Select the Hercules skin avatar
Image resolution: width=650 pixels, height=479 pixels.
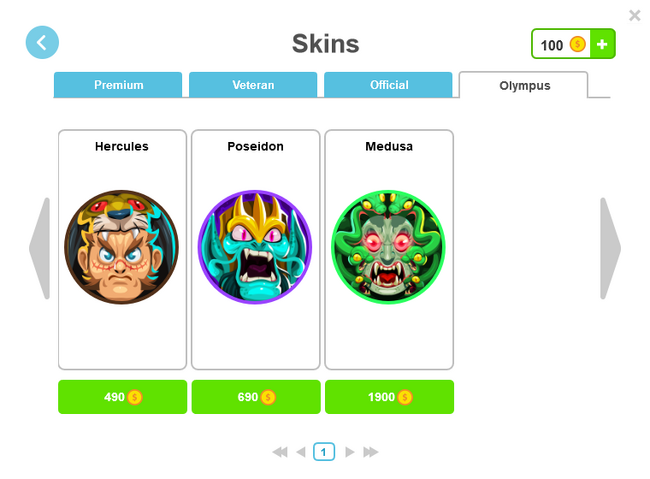[122, 247]
